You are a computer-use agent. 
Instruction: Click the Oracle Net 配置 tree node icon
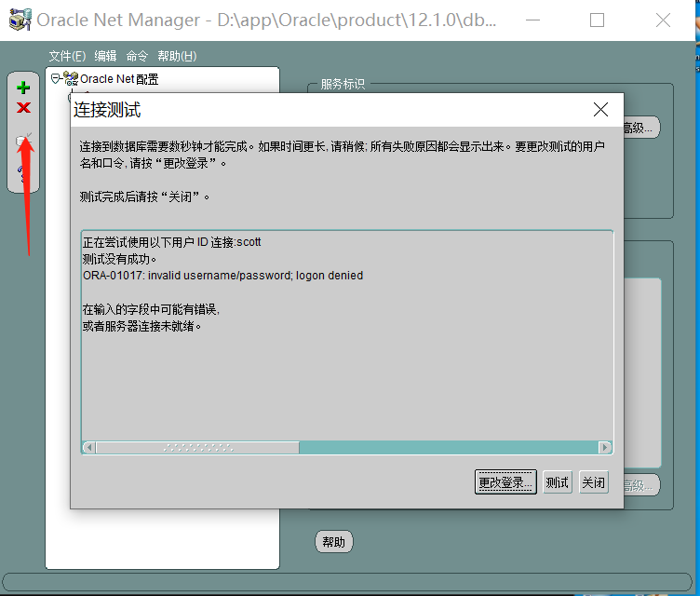click(x=71, y=78)
